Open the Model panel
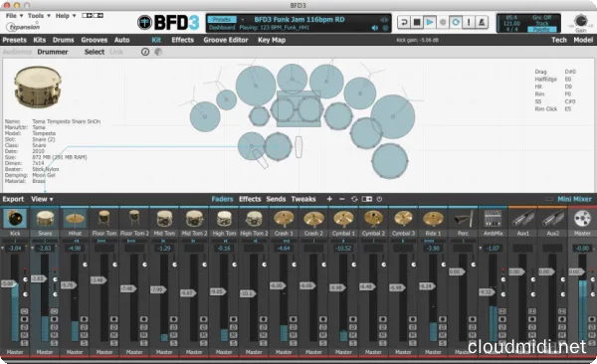Viewport: 597px width, 364px height. click(583, 40)
